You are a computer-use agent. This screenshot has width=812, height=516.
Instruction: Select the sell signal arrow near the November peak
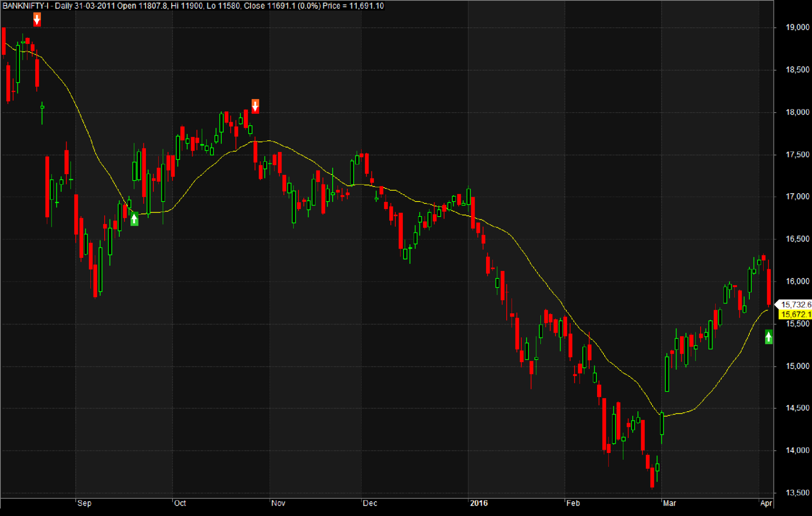coord(255,107)
